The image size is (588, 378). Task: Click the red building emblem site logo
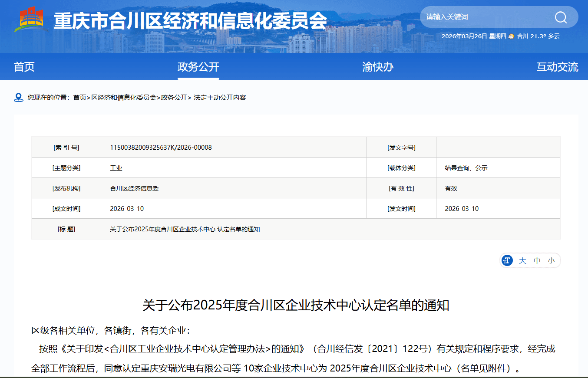30,17
